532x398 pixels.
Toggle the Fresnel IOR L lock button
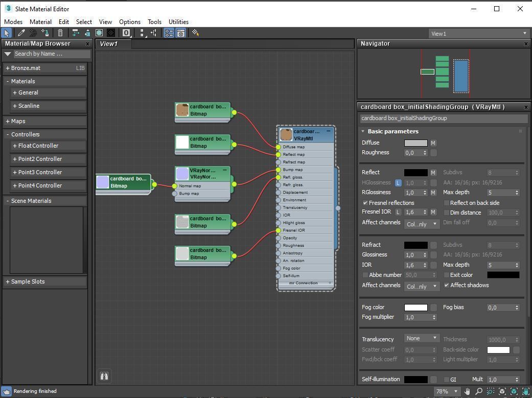coord(398,212)
